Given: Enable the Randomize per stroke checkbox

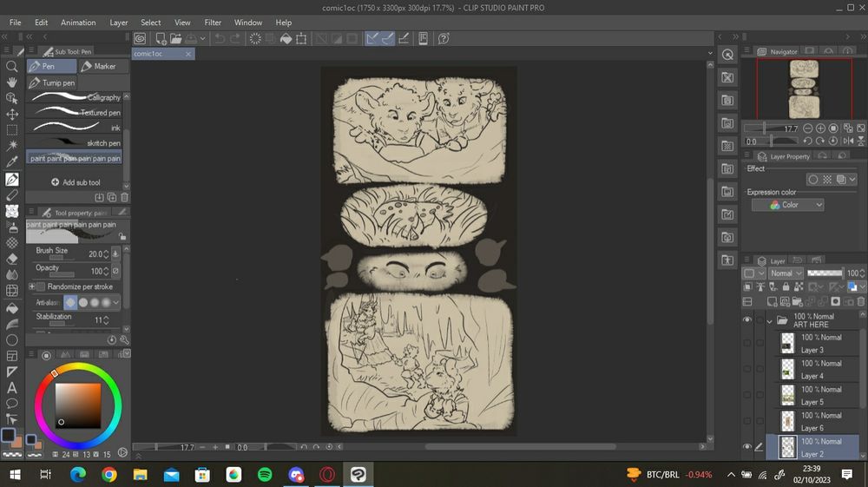Looking at the screenshot, I should click(x=41, y=286).
